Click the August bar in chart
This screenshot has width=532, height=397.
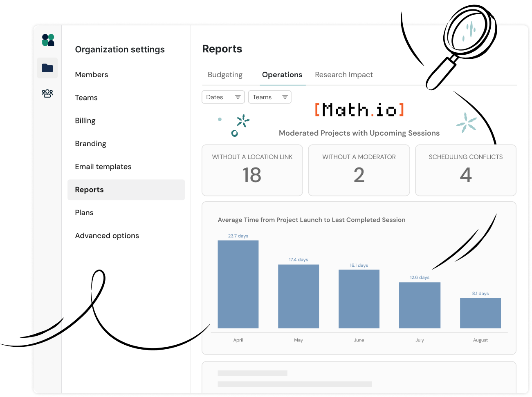480,313
